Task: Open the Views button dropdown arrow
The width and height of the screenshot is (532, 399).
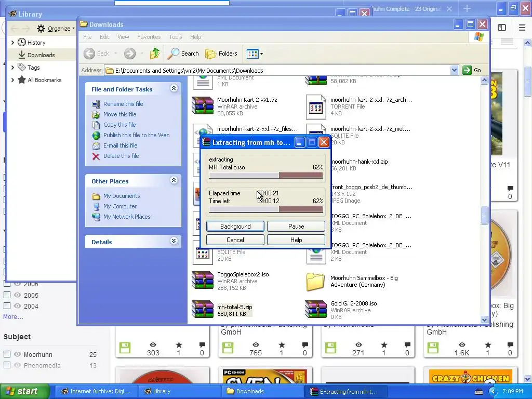Action: coord(262,54)
